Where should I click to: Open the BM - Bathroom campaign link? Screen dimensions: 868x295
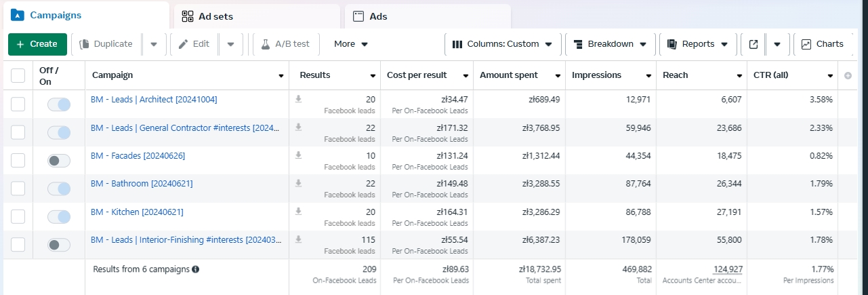click(142, 184)
